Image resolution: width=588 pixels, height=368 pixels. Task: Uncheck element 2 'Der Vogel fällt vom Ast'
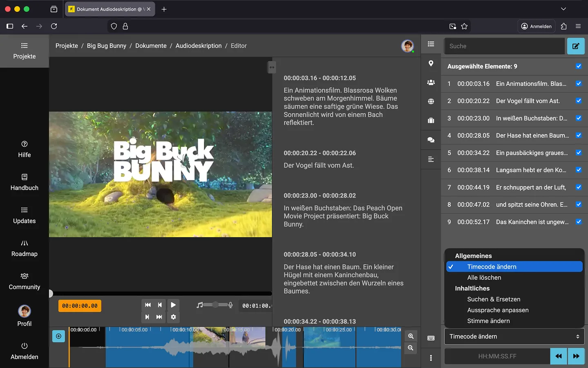[578, 101]
